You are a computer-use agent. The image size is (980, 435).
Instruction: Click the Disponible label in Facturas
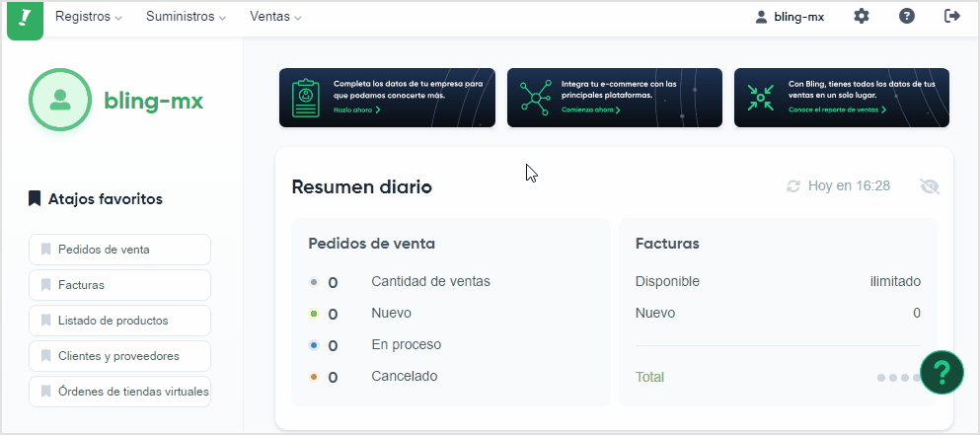point(667,282)
